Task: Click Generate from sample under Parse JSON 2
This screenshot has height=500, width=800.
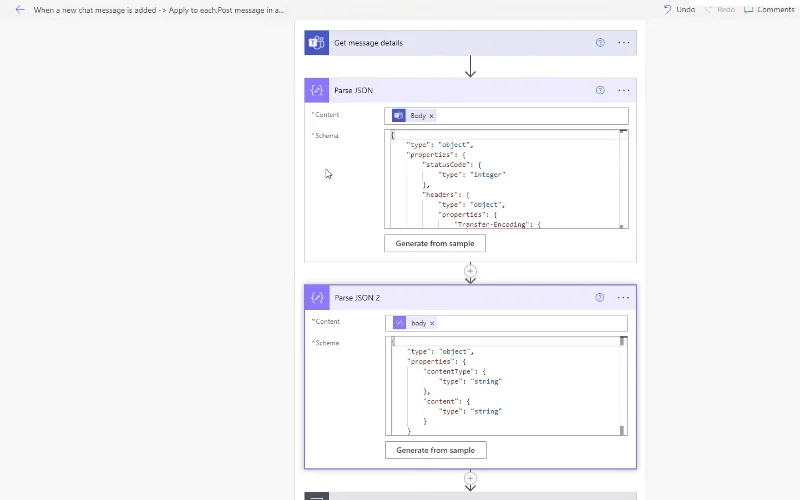Action: [x=436, y=450]
